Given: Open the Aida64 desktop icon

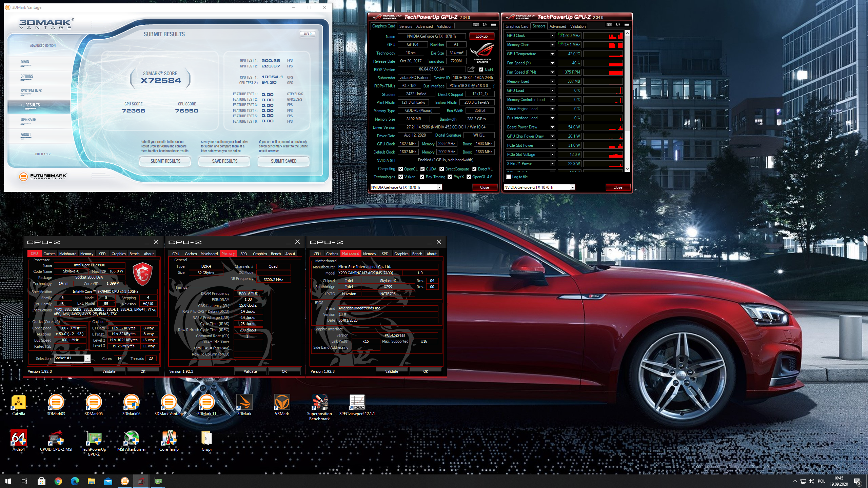Looking at the screenshot, I should (19, 441).
